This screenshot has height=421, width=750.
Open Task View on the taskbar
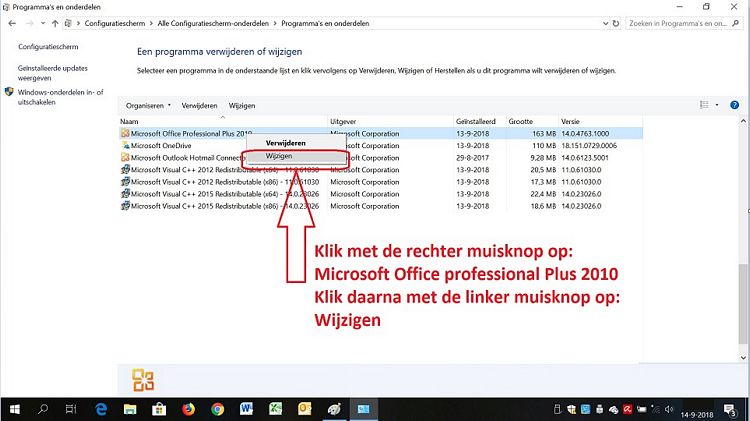(x=71, y=409)
